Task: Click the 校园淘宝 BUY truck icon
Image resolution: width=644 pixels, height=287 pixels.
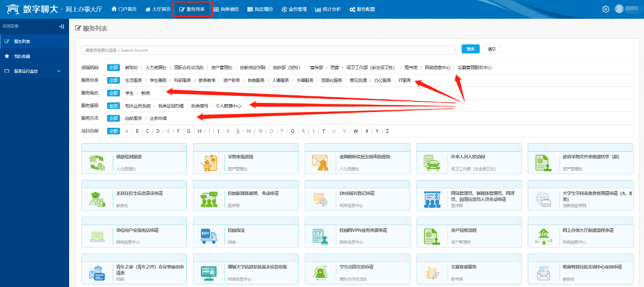Action: [209, 236]
